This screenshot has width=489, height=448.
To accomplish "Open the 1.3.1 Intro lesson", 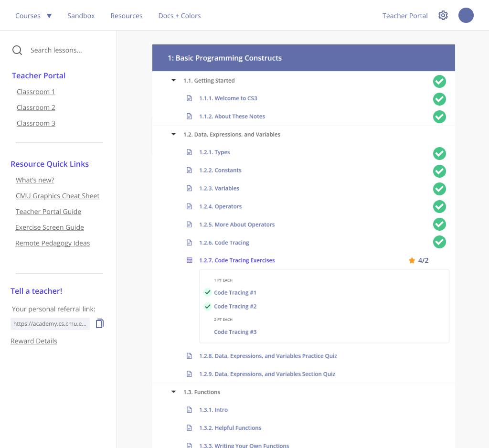I will pyautogui.click(x=213, y=410).
